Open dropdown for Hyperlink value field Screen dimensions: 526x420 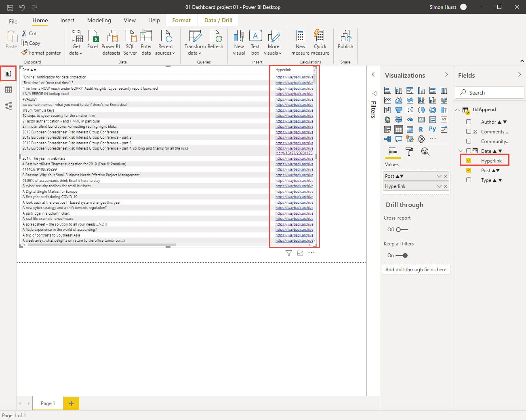click(x=439, y=186)
